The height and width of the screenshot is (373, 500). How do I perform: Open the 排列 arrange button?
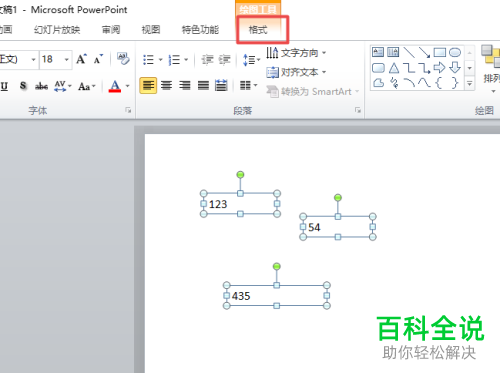click(x=491, y=69)
